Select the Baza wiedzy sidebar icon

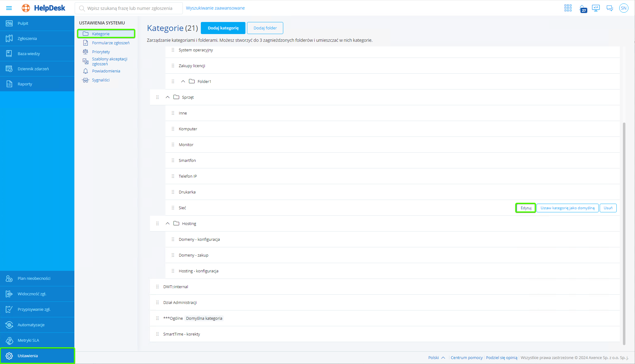pos(9,53)
